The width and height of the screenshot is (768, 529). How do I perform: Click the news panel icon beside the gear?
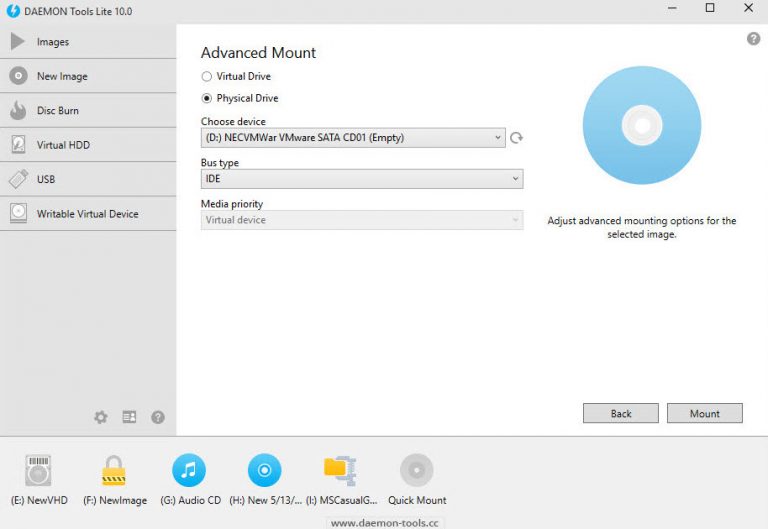pyautogui.click(x=129, y=417)
